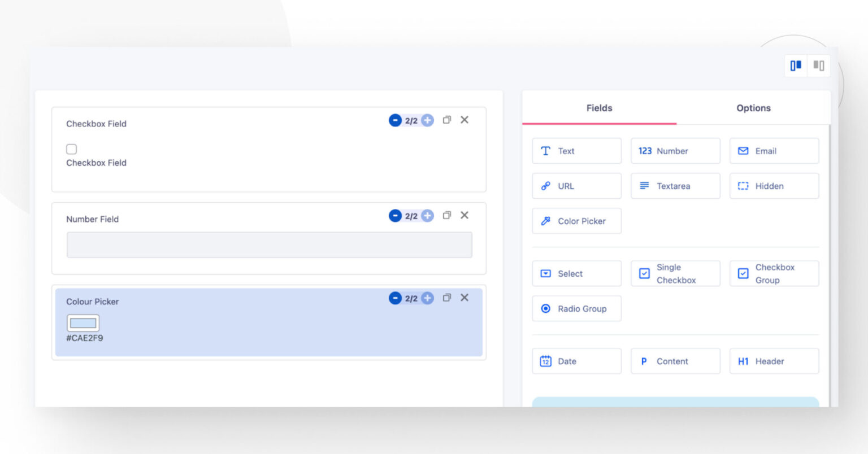This screenshot has height=454, width=868.
Task: Open the Colour Picker color swatch
Action: (x=83, y=322)
